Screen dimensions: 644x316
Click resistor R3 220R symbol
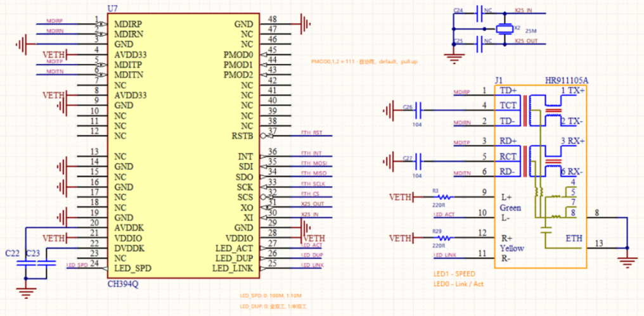(442, 197)
